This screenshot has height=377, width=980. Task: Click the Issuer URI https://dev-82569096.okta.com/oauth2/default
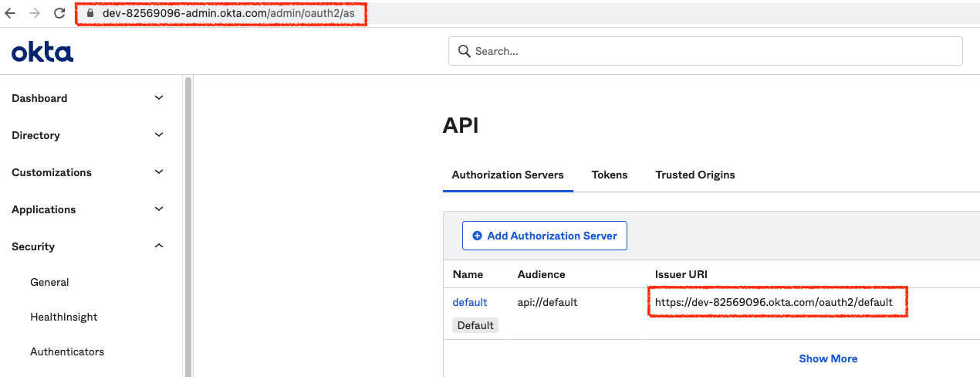tap(774, 302)
